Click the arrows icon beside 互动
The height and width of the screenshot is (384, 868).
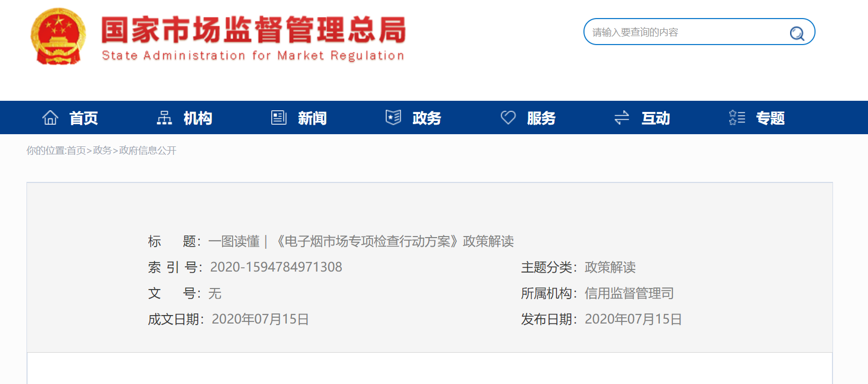[622, 117]
